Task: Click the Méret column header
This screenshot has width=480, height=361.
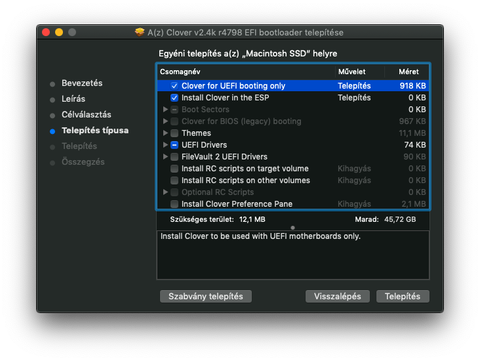Action: coord(409,72)
